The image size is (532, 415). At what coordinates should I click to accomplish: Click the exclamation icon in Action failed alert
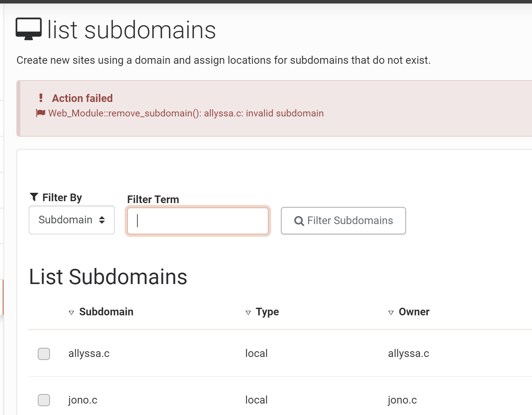pyautogui.click(x=41, y=98)
